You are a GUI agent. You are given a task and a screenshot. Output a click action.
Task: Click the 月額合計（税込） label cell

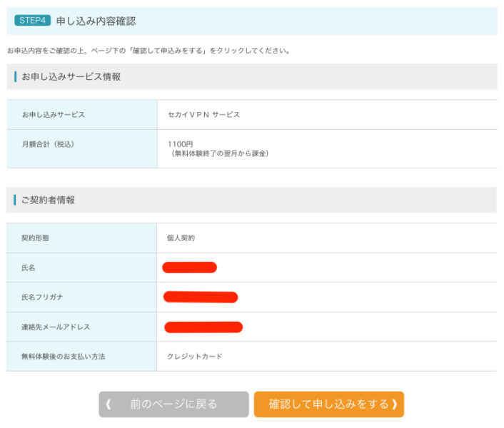click(49, 144)
